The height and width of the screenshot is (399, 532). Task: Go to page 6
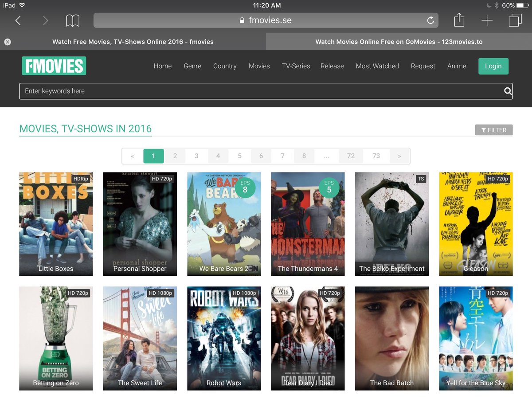[x=261, y=156]
